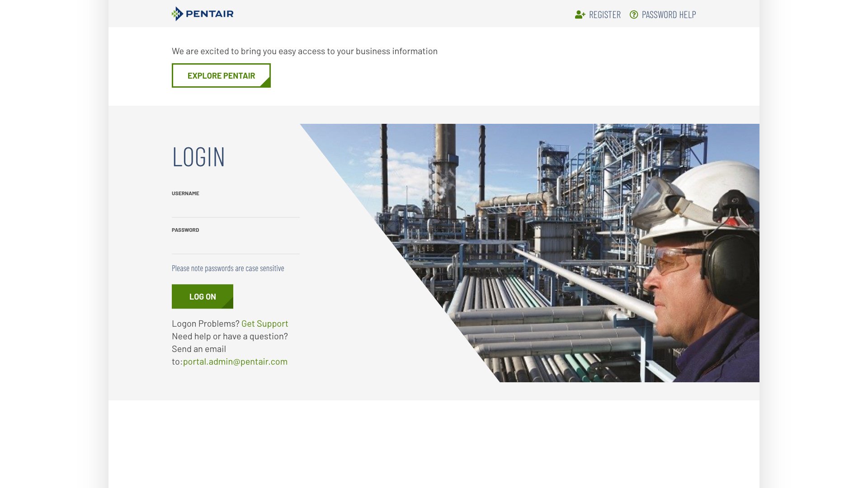This screenshot has height=488, width=868.
Task: Click the LOGIN heading text
Action: point(198,157)
